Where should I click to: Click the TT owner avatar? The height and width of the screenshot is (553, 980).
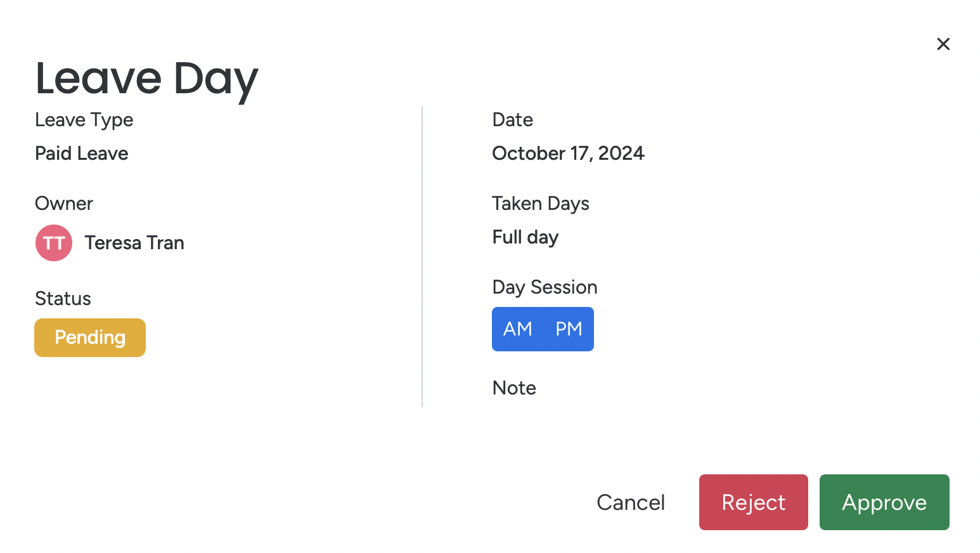tap(54, 243)
